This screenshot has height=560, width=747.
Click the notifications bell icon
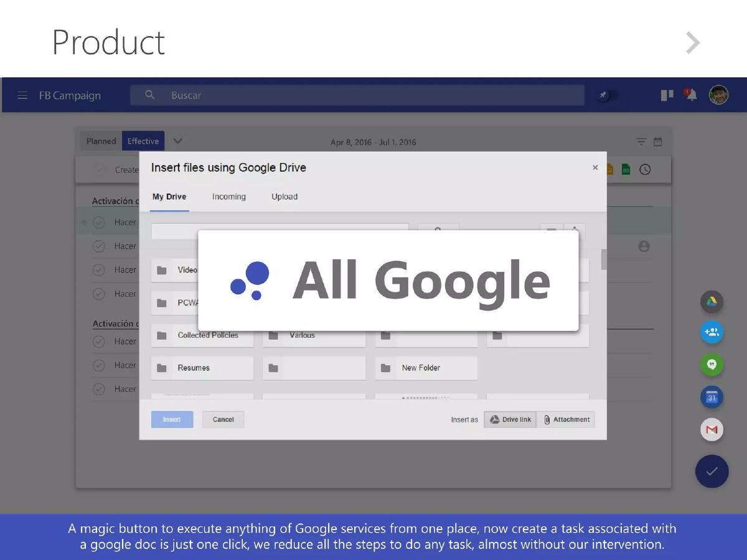pos(691,95)
